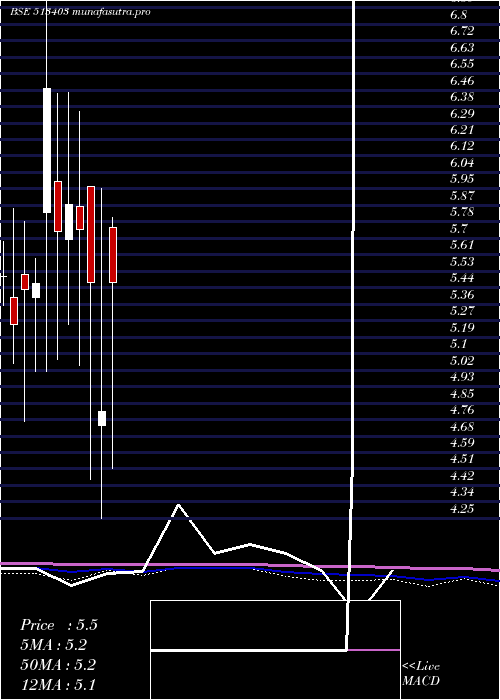Select the 6.12 price axis label
The width and height of the screenshot is (500, 700).
point(462,146)
